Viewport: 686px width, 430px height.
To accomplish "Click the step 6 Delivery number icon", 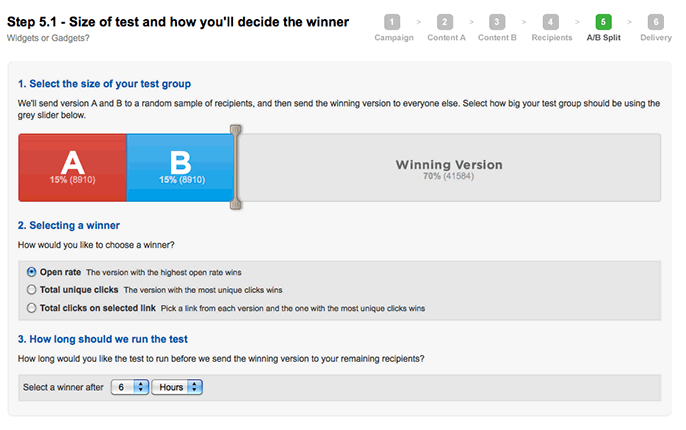I will 655,21.
